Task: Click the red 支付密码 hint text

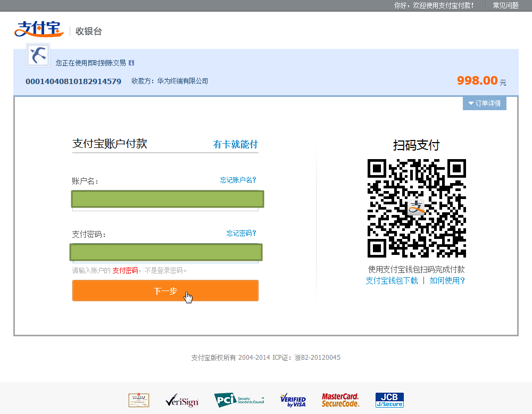Action: 125,270
